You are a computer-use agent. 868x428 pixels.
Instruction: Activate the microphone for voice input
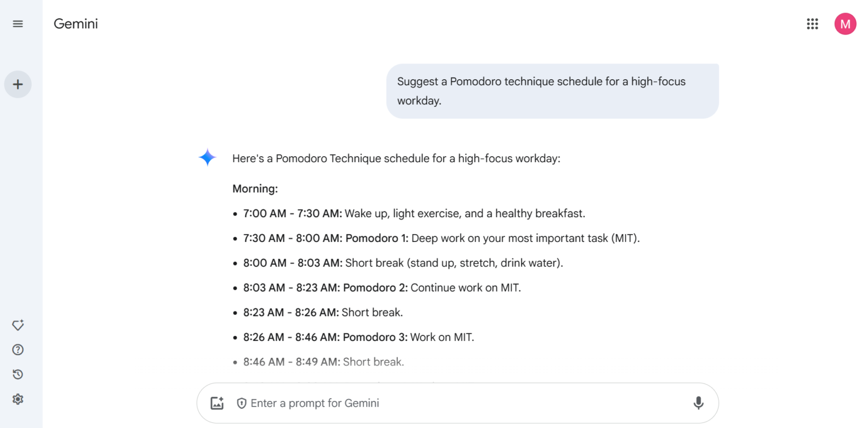698,403
